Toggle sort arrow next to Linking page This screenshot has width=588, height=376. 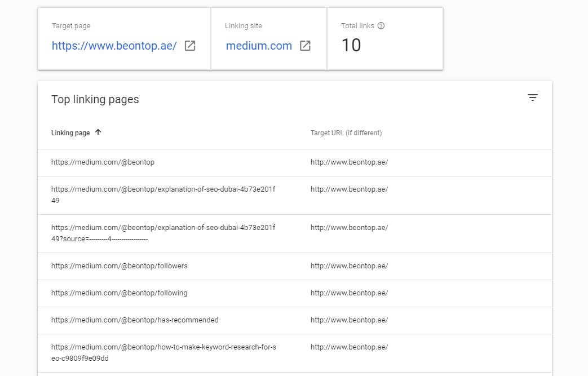(98, 132)
